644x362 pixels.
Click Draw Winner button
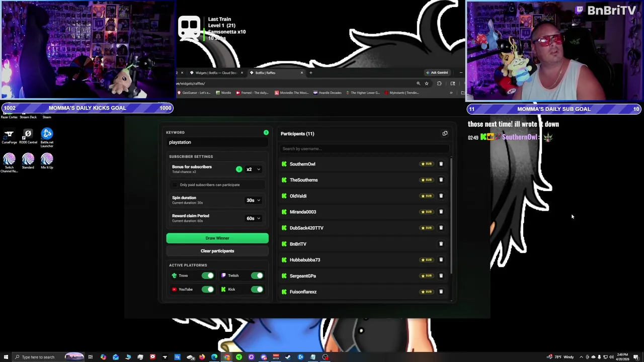coord(217,238)
